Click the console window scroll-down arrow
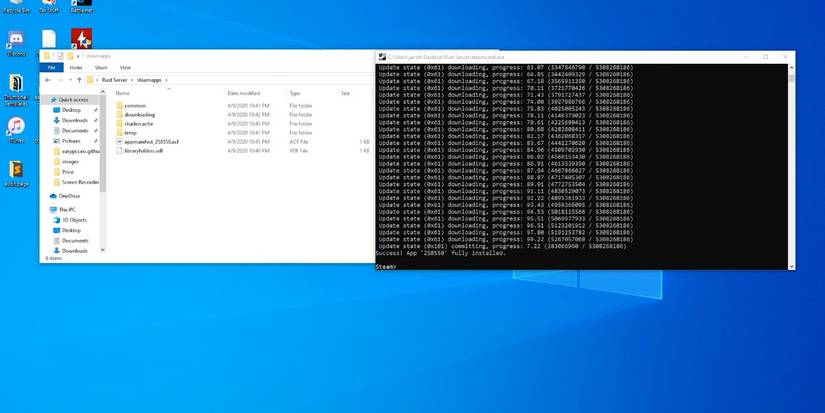 (x=791, y=267)
